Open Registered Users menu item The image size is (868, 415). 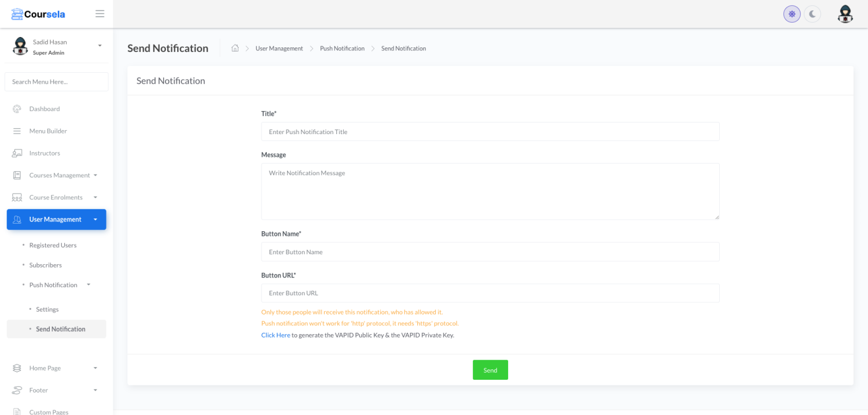(53, 245)
